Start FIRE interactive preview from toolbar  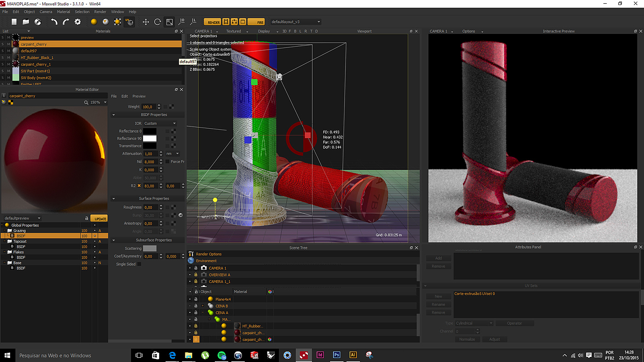pyautogui.click(x=256, y=22)
